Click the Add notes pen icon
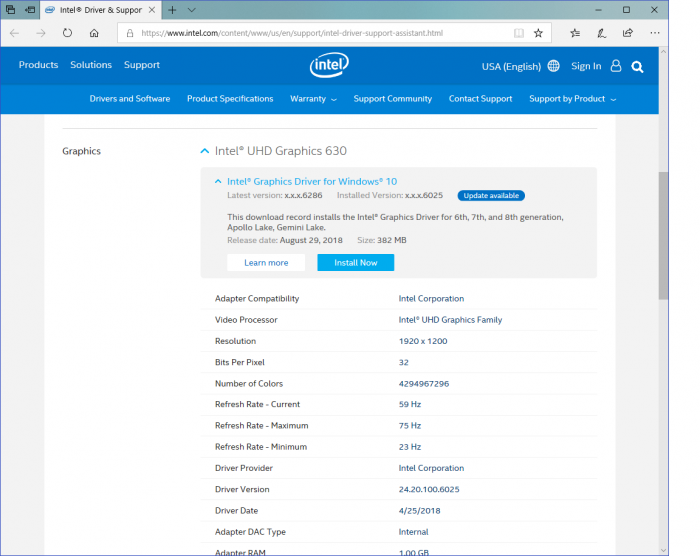This screenshot has width=700, height=556. [x=601, y=33]
